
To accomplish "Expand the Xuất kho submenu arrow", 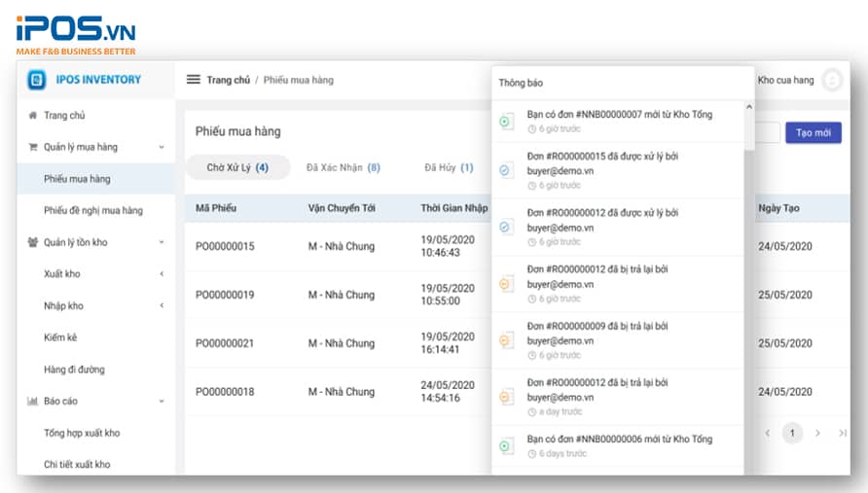I will coord(162,274).
